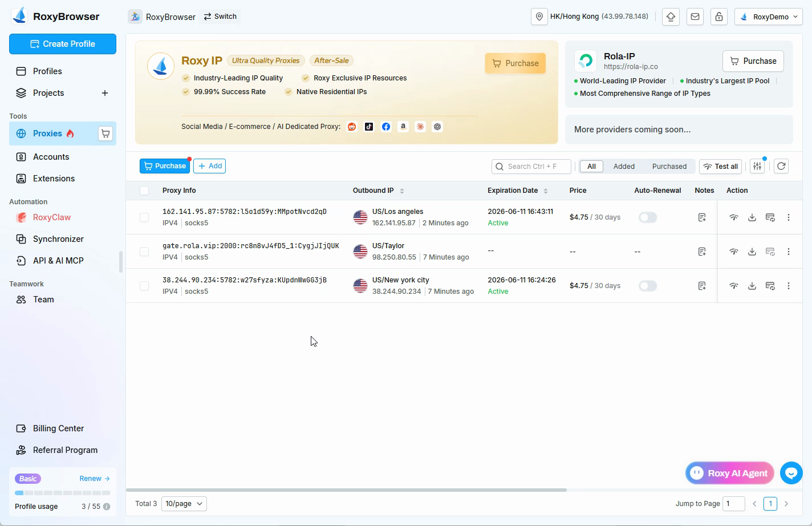Click the Jump to Page input box
The height and width of the screenshot is (526, 812).
(x=734, y=504)
